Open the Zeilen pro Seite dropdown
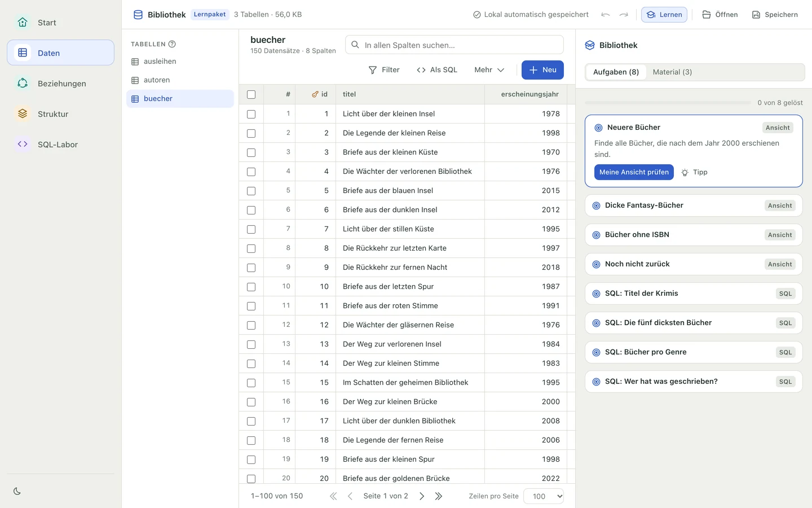This screenshot has height=508, width=812. (544, 496)
